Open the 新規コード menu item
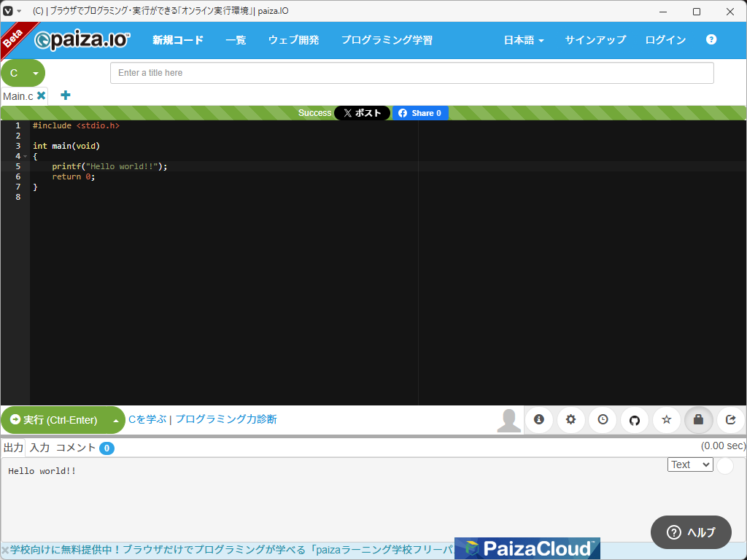The height and width of the screenshot is (560, 747). pos(178,40)
